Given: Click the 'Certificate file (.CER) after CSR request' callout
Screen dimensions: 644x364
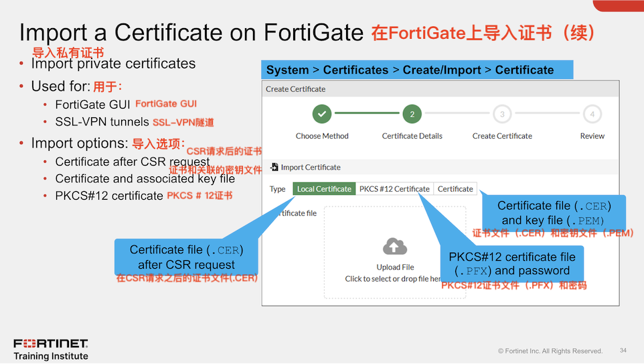Looking at the screenshot, I should (187, 257).
